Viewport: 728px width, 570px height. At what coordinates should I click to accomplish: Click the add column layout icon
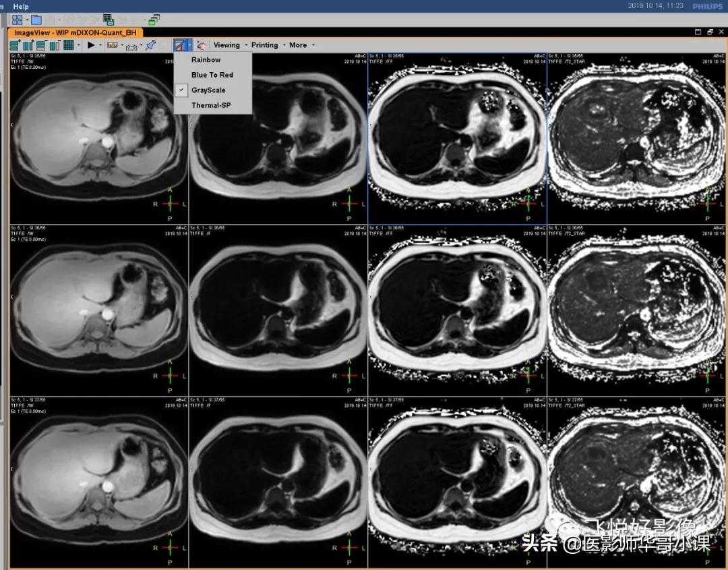tap(28, 45)
